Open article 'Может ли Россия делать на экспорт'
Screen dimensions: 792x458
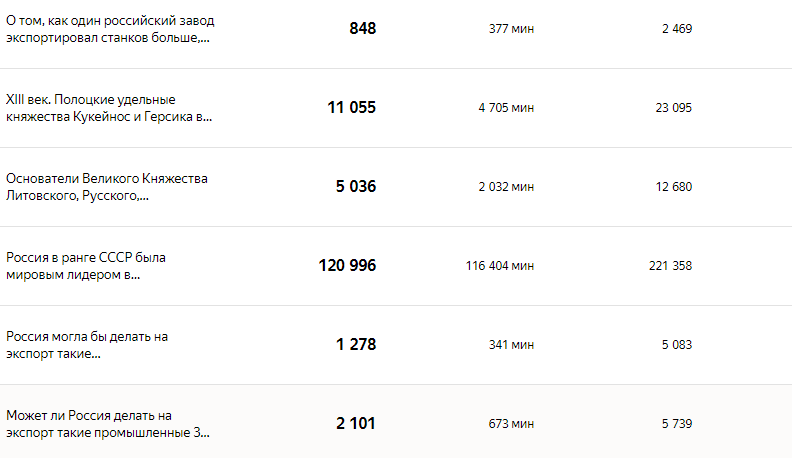click(x=108, y=424)
